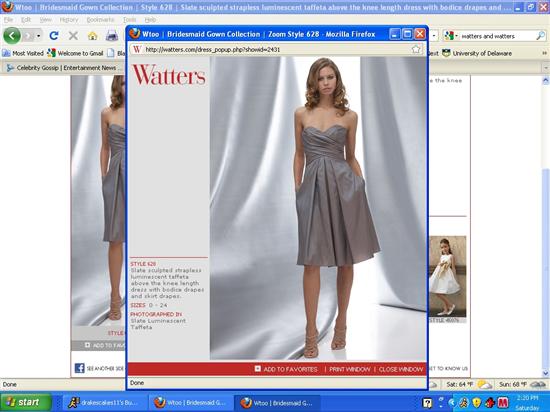Open the University of Delaware bookmark
Image resolution: width=550 pixels, height=412 pixels.
[x=476, y=53]
